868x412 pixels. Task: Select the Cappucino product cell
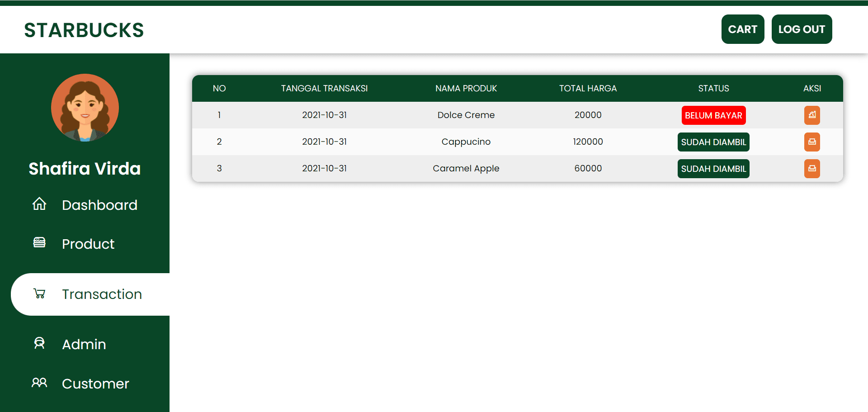(466, 142)
